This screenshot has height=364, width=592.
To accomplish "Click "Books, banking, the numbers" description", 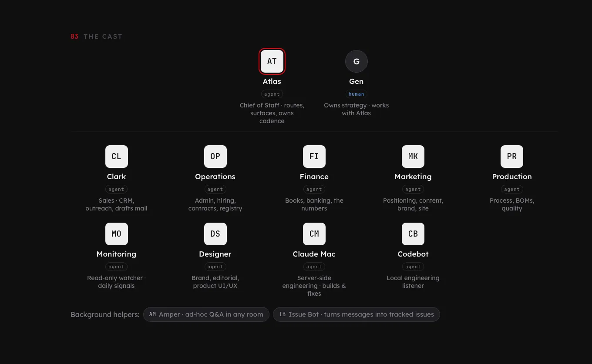I will [314, 204].
